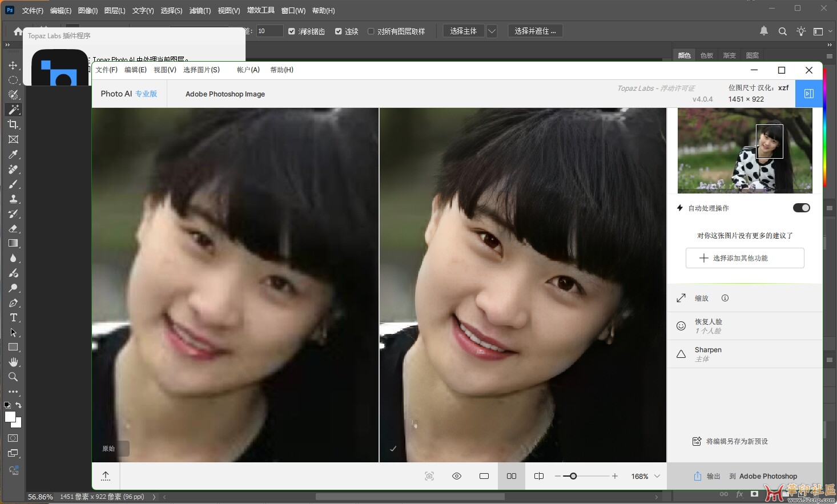Open Topaz 帐户(A) menu

click(x=248, y=70)
